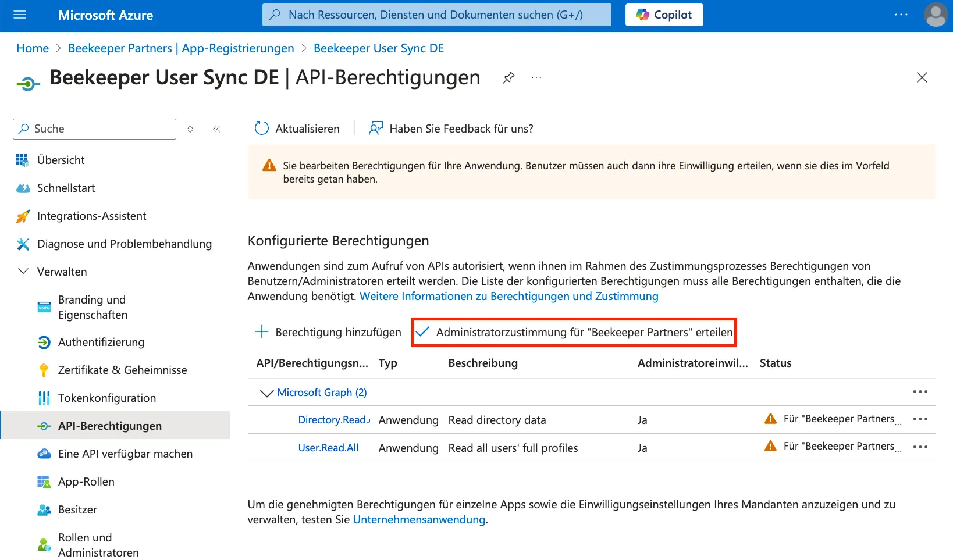The image size is (953, 560).
Task: Click the sidebar Suche input
Action: [x=94, y=129]
